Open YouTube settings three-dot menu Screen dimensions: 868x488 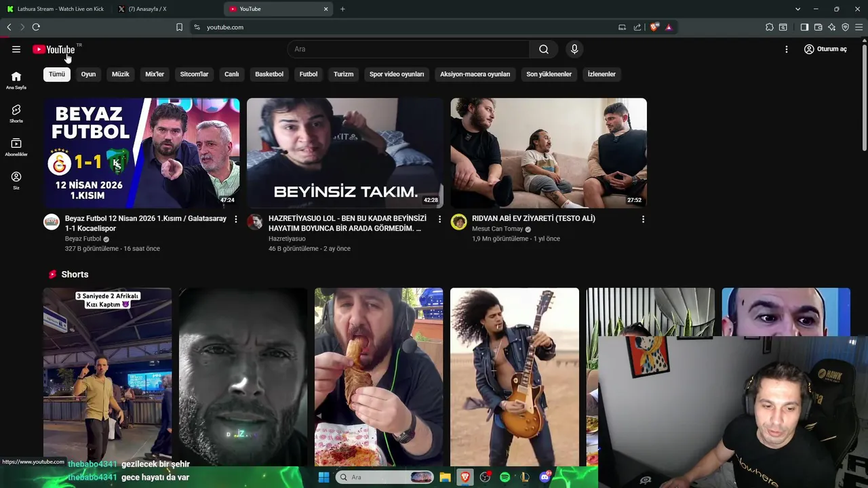click(786, 49)
